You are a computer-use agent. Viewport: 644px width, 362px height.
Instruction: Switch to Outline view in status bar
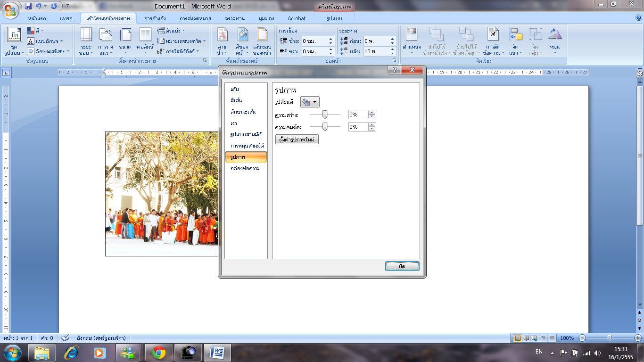click(x=543, y=338)
